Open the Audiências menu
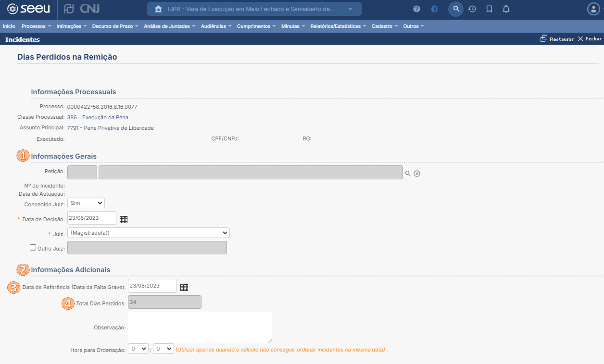This screenshot has width=604, height=364. (216, 26)
